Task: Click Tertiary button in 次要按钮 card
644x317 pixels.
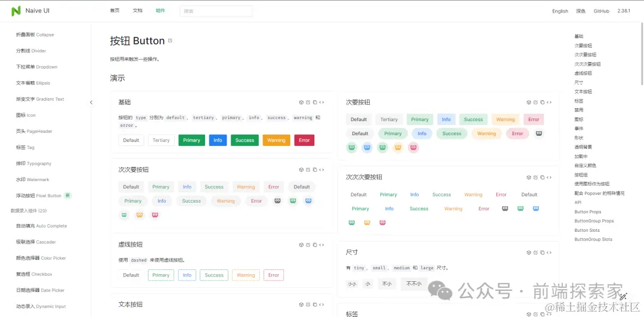Action: pyautogui.click(x=389, y=120)
